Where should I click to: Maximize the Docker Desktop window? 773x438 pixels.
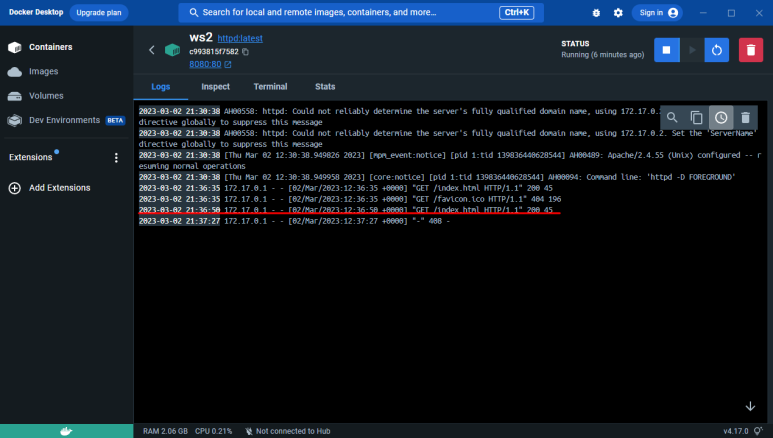click(x=732, y=13)
